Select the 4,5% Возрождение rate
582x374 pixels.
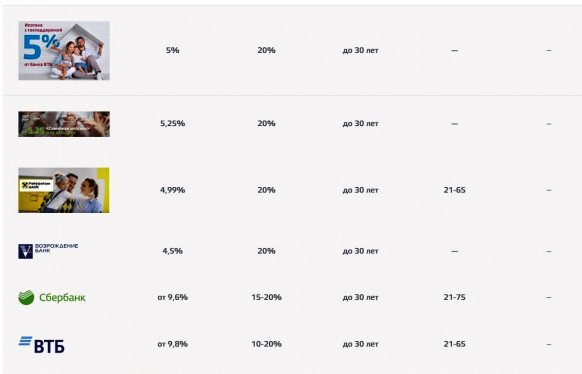tap(173, 251)
